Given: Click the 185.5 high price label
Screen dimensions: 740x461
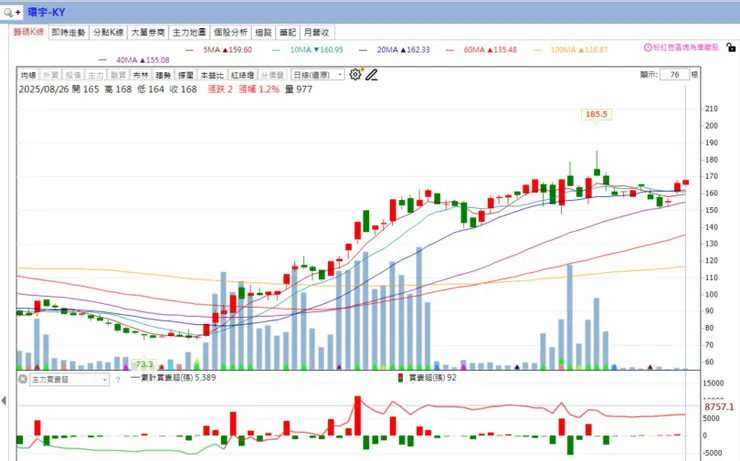Looking at the screenshot, I should pyautogui.click(x=597, y=114).
